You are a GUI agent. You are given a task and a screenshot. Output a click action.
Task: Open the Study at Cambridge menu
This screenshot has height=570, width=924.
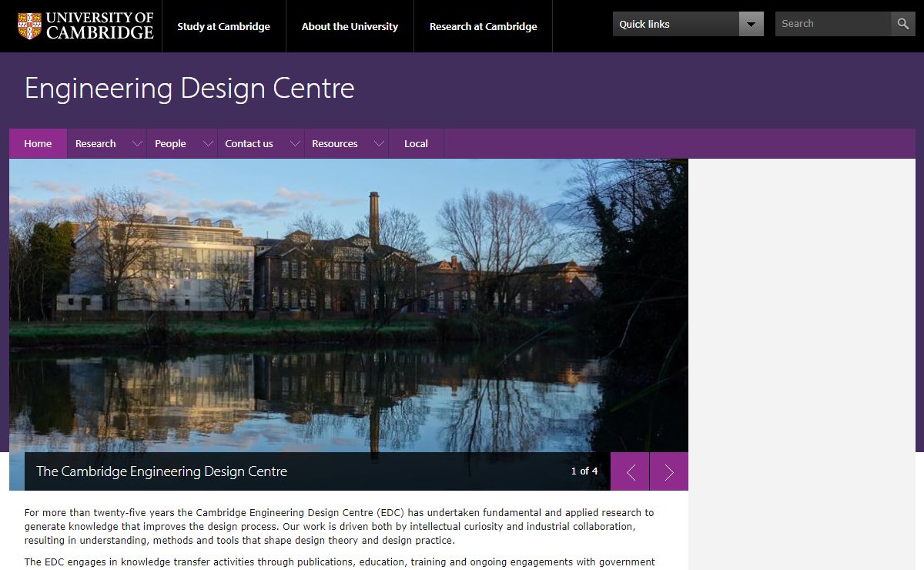[223, 26]
